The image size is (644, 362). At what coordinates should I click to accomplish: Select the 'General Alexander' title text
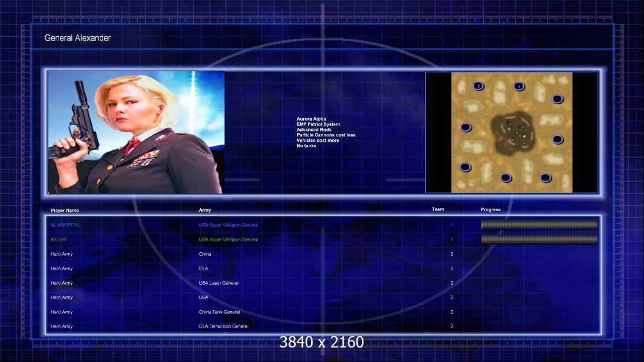click(77, 38)
